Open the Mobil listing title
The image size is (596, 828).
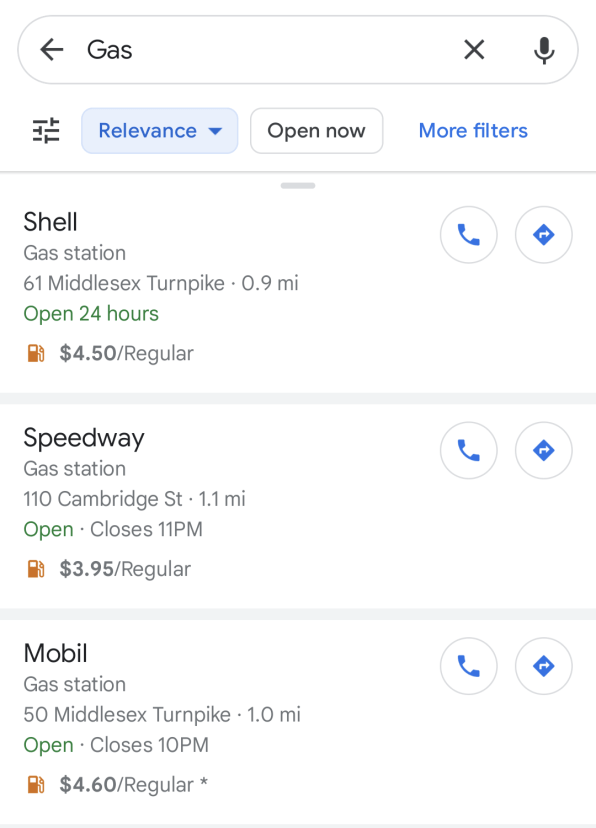55,653
